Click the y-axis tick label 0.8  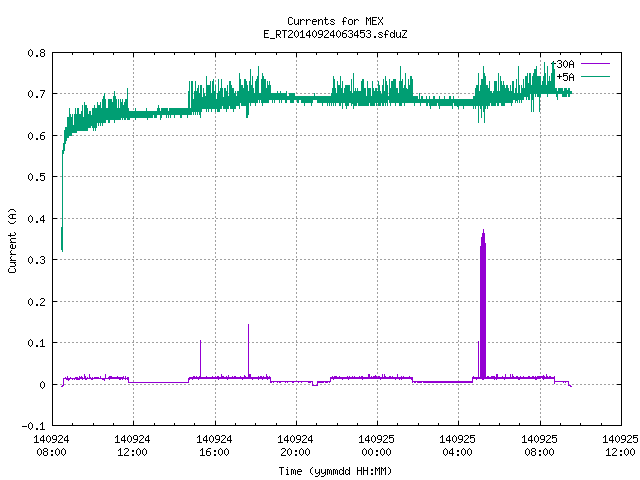(36, 53)
